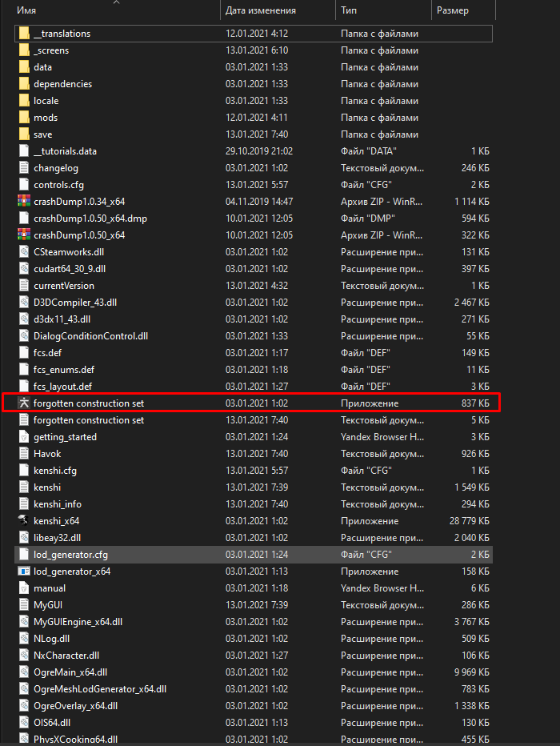
Task: Click OIS64.dll file name
Action: 52,723
